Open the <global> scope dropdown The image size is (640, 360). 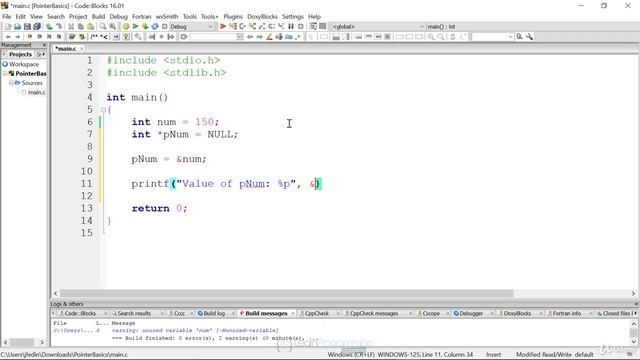[378, 27]
